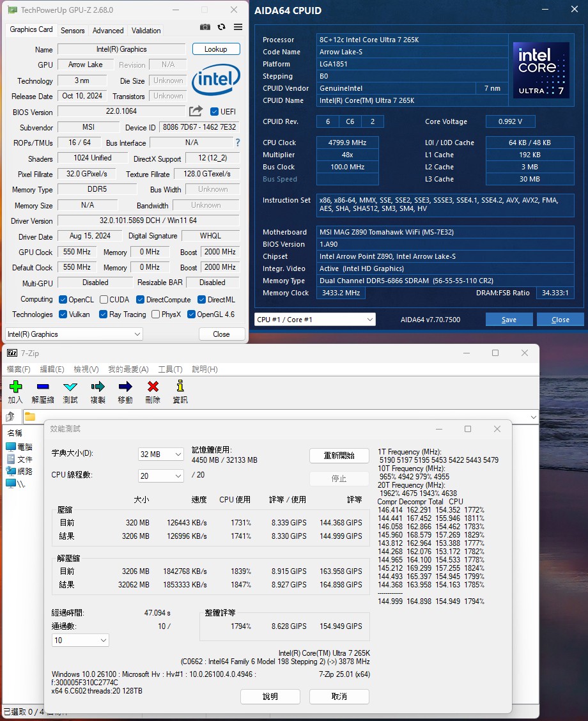Click the 7-Zip Move (移動) icon
Image resolution: width=588 pixels, height=721 pixels.
[x=125, y=386]
